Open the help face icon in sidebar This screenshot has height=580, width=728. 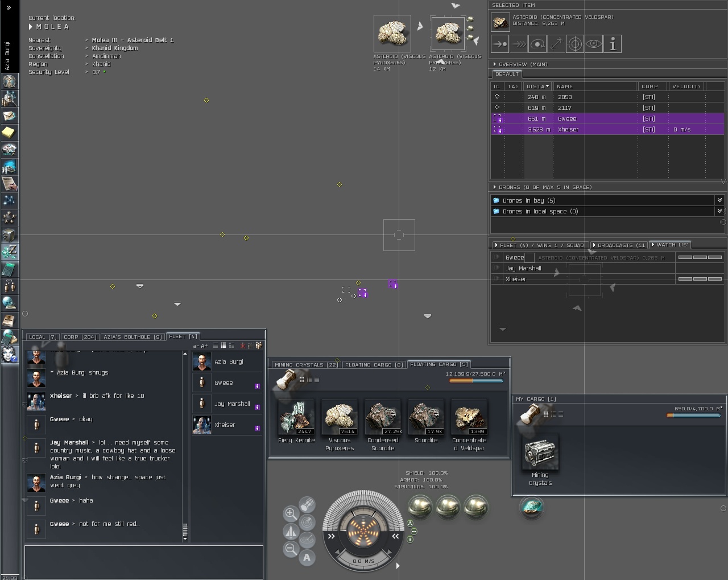pyautogui.click(x=9, y=353)
